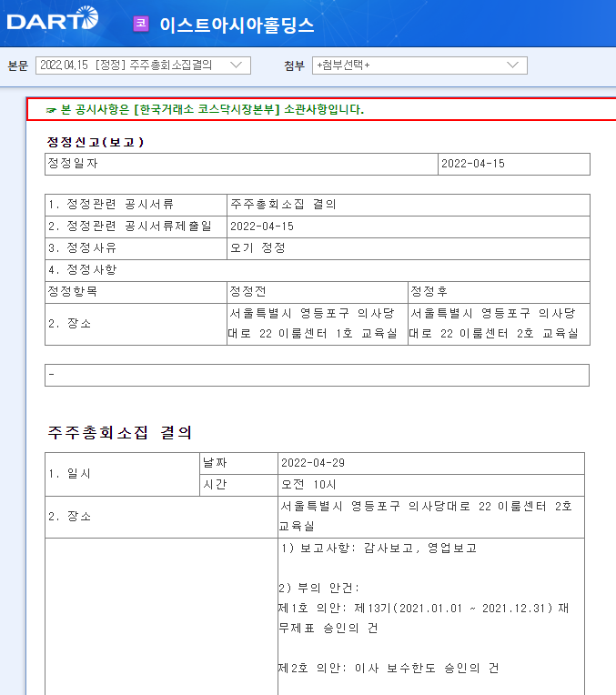Screen dimensions: 616x695
Task: Click the 시간 label cell
Action: [238, 485]
